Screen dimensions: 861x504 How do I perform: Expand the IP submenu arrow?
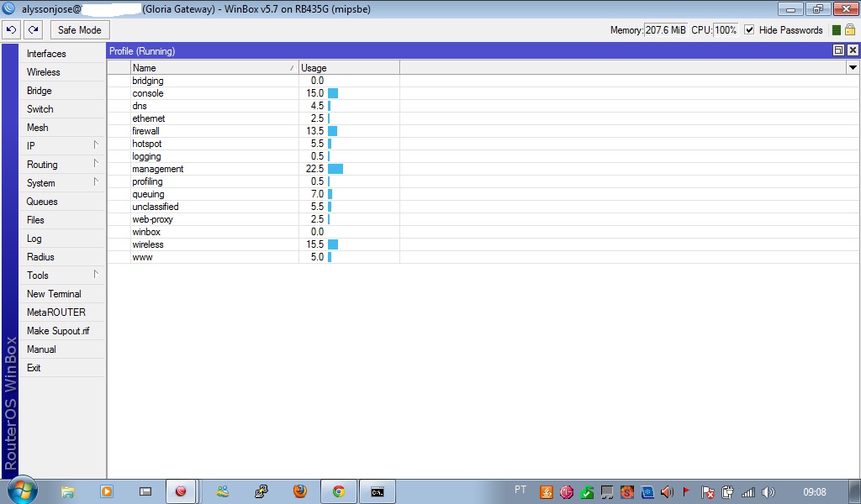tap(96, 144)
